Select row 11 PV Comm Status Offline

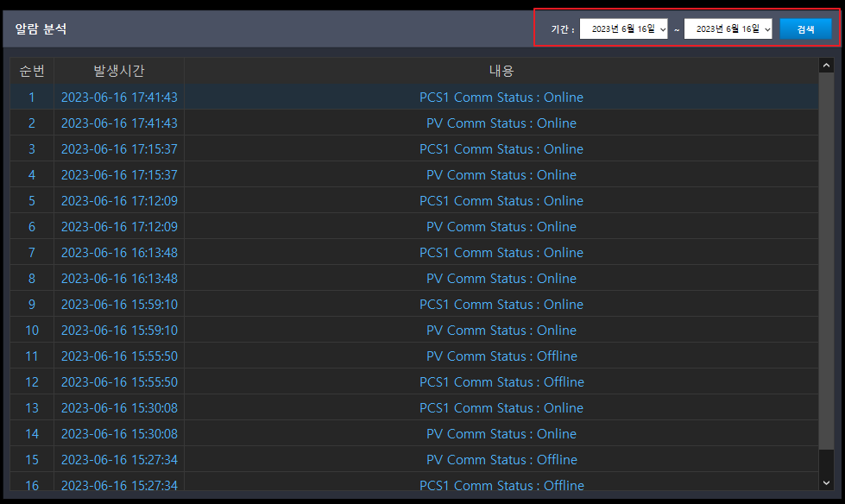(414, 356)
